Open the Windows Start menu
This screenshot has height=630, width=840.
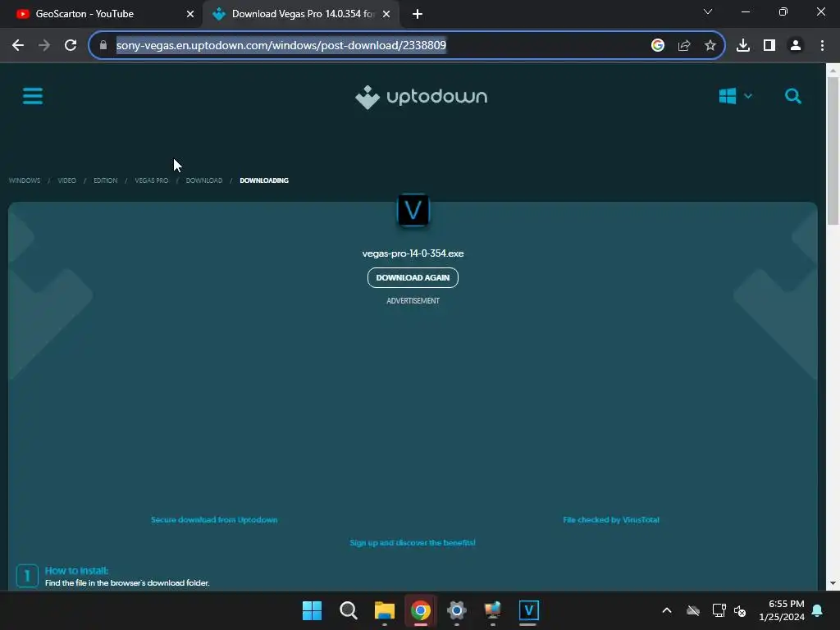tap(312, 610)
